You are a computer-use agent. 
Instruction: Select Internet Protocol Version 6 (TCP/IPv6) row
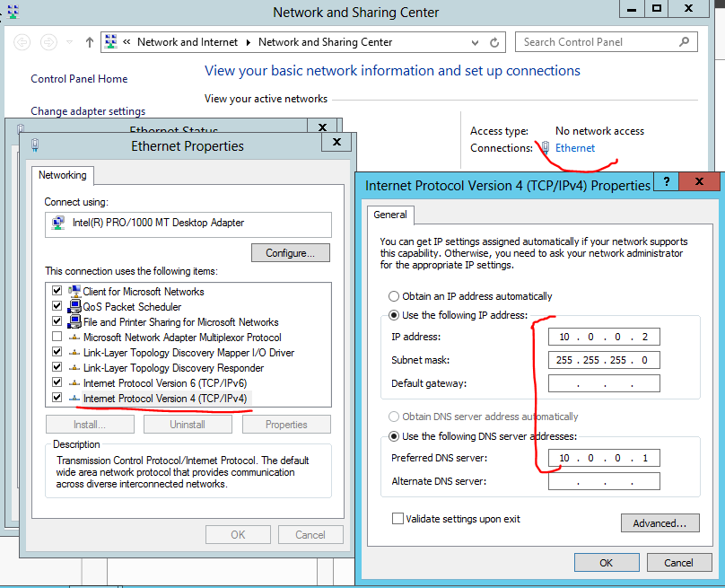(x=165, y=383)
